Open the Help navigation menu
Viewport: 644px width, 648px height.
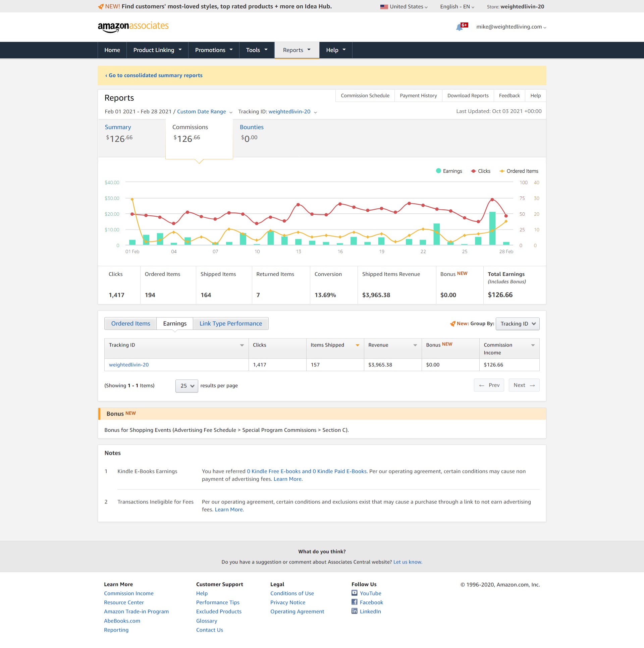click(x=336, y=50)
